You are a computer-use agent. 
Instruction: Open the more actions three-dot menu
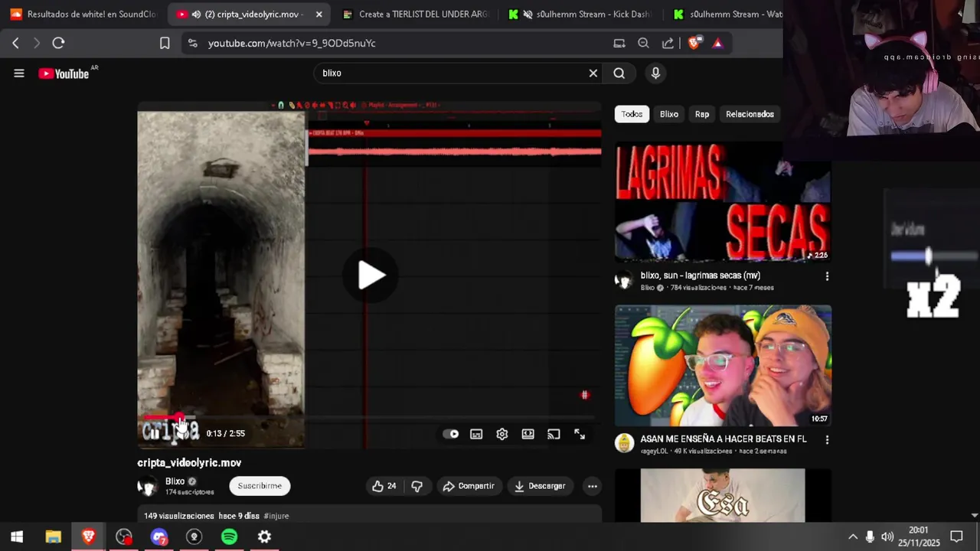(x=592, y=486)
